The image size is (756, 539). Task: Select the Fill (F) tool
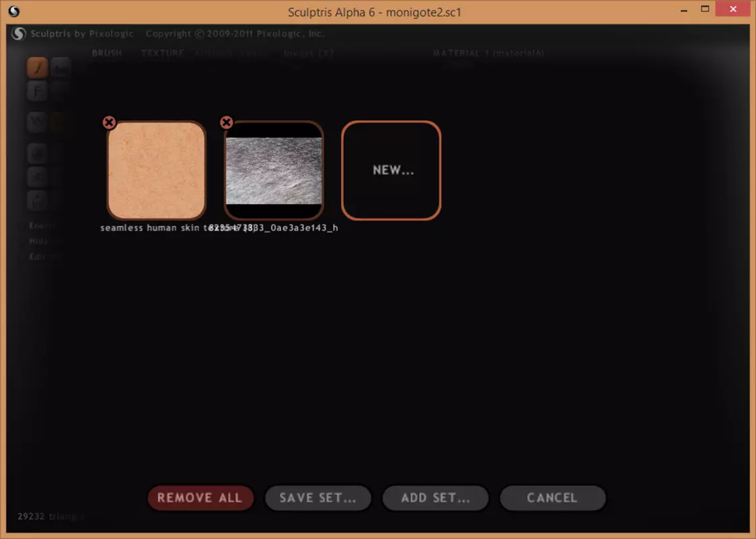click(36, 90)
